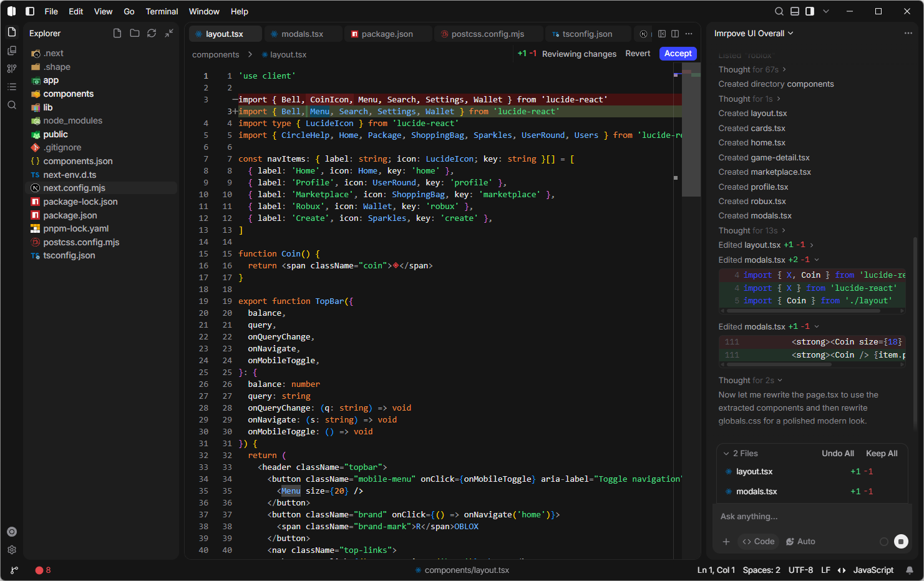924x581 pixels.
Task: Open the account circle icon above settings
Action: [x=12, y=532]
